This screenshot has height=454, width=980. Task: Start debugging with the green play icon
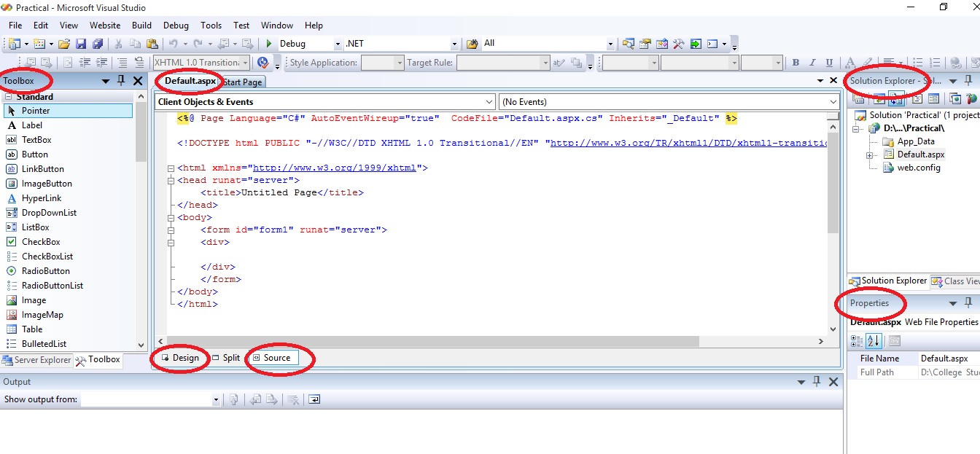coord(269,44)
